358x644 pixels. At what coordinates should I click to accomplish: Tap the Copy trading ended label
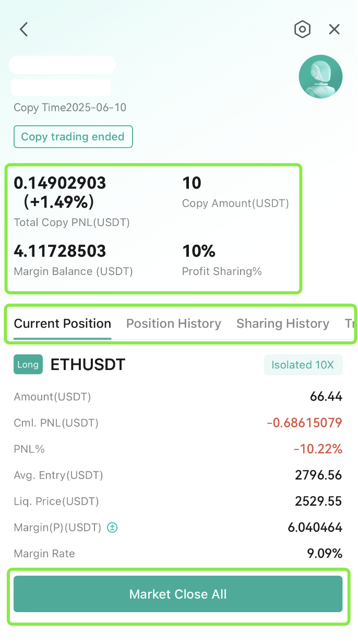(73, 137)
